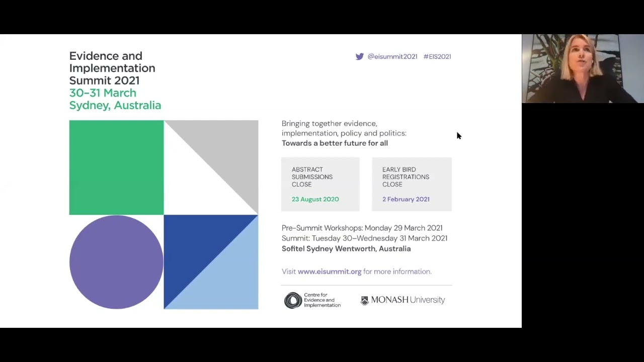Click the '23 August 2020' date
The image size is (644, 362).
(x=315, y=199)
